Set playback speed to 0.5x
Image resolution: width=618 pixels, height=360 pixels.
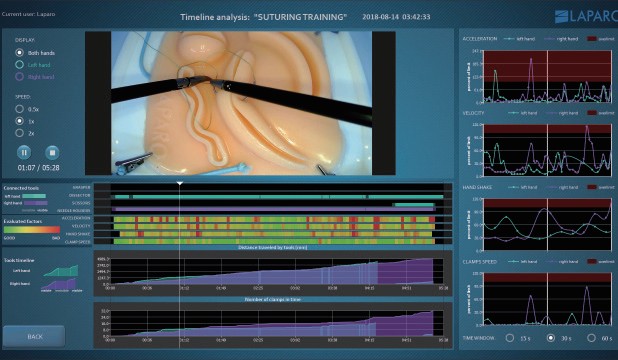click(19, 109)
